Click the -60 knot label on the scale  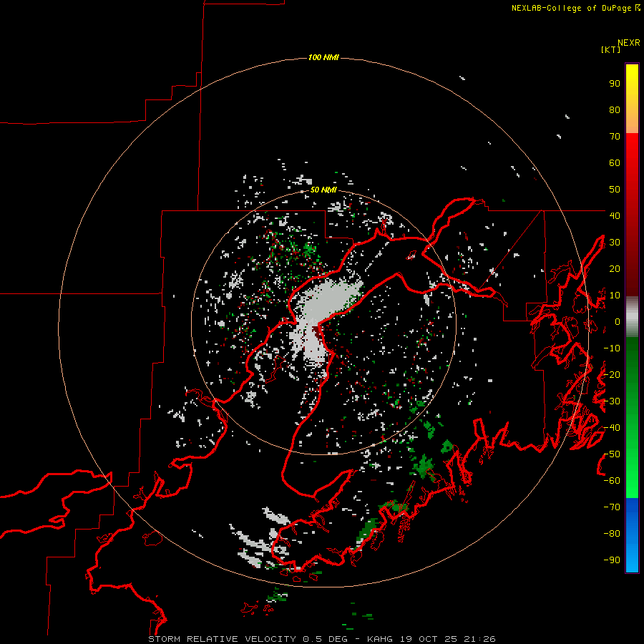pyautogui.click(x=612, y=481)
